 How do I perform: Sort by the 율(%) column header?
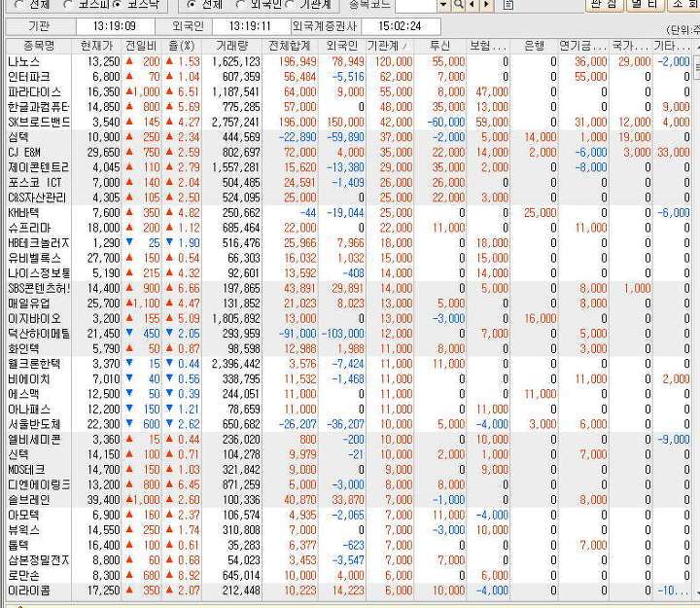181,46
